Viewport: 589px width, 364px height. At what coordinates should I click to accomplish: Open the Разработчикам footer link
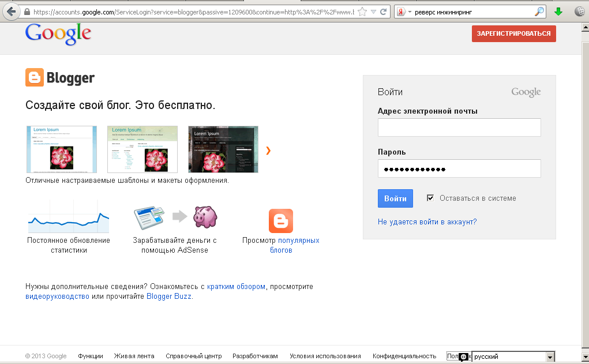coord(255,356)
